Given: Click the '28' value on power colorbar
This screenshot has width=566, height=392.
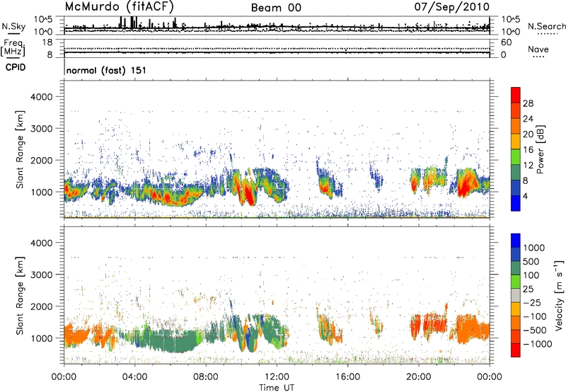Looking at the screenshot, I should pyautogui.click(x=528, y=103).
